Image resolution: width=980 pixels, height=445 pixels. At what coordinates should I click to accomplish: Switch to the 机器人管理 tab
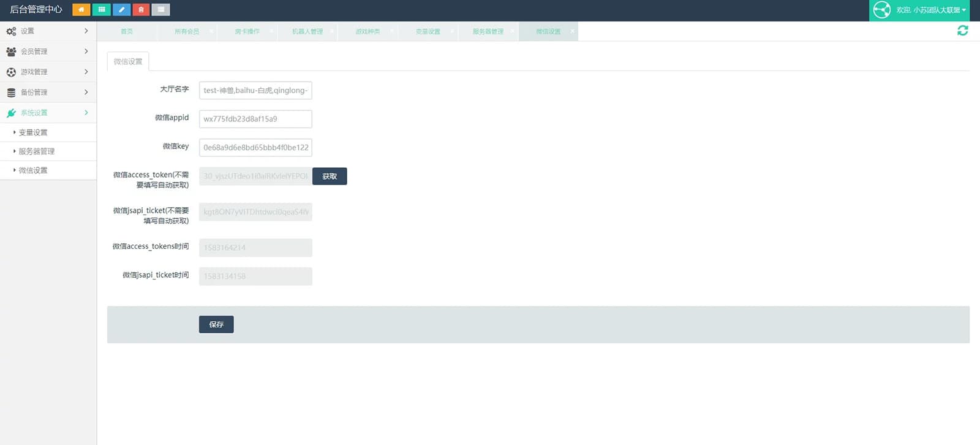tap(307, 31)
